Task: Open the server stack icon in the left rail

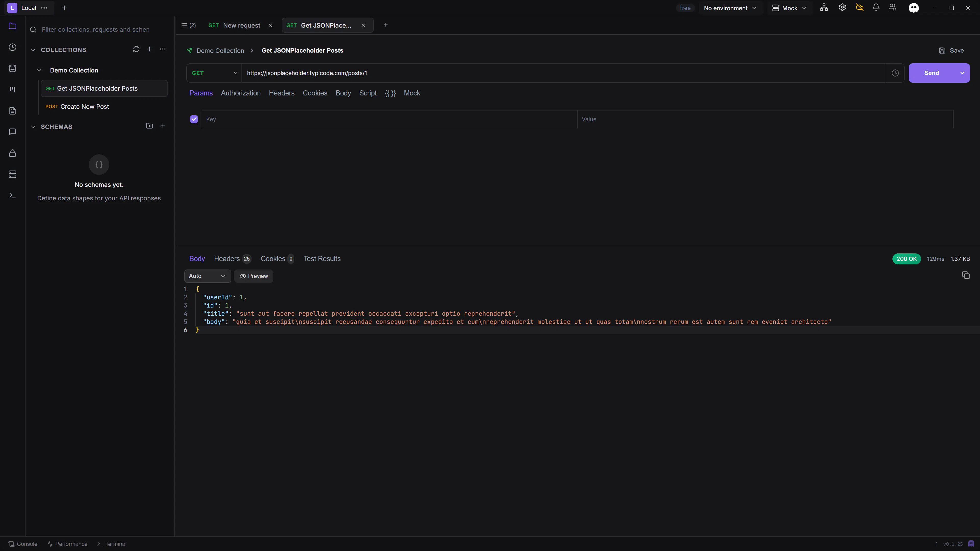Action: [13, 175]
